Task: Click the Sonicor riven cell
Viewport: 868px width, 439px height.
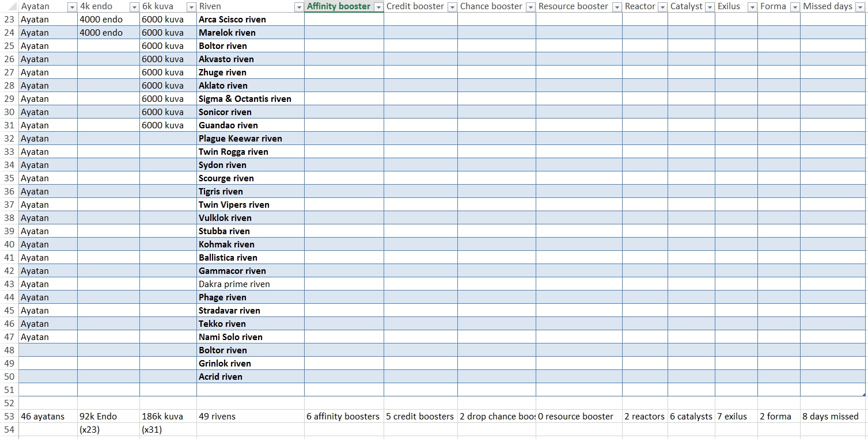Action: 251,112
